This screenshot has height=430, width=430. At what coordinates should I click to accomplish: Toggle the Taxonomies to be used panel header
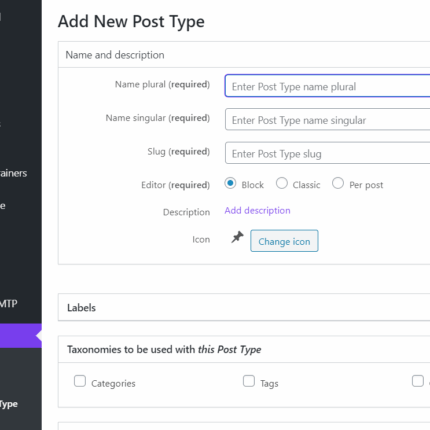[x=244, y=349]
